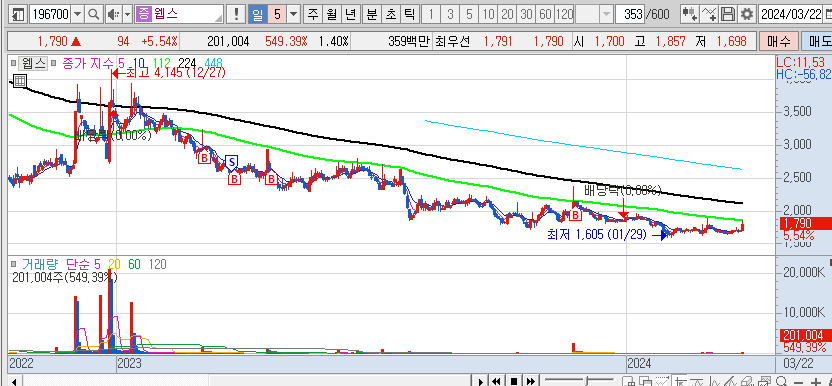Click the stop square button
This screenshot has width=832, height=386.
click(514, 381)
